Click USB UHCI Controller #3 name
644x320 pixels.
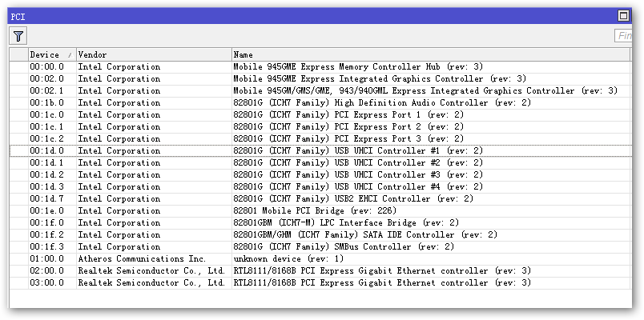[358, 174]
